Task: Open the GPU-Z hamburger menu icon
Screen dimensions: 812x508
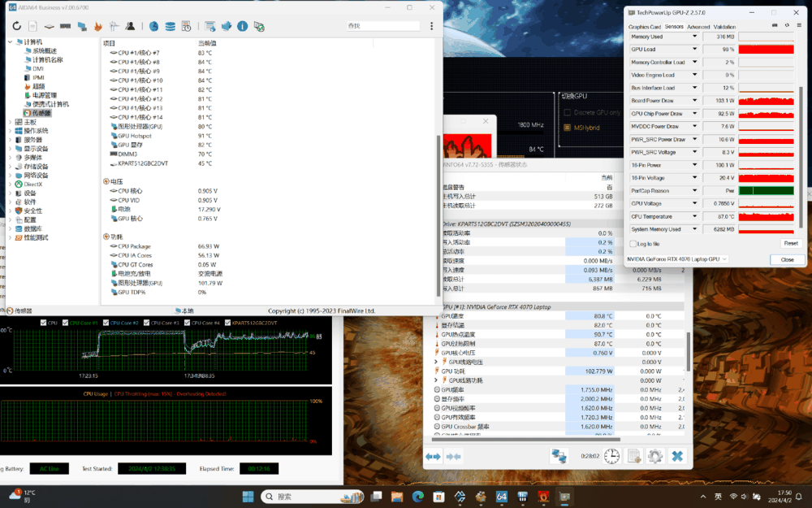Action: [799, 25]
